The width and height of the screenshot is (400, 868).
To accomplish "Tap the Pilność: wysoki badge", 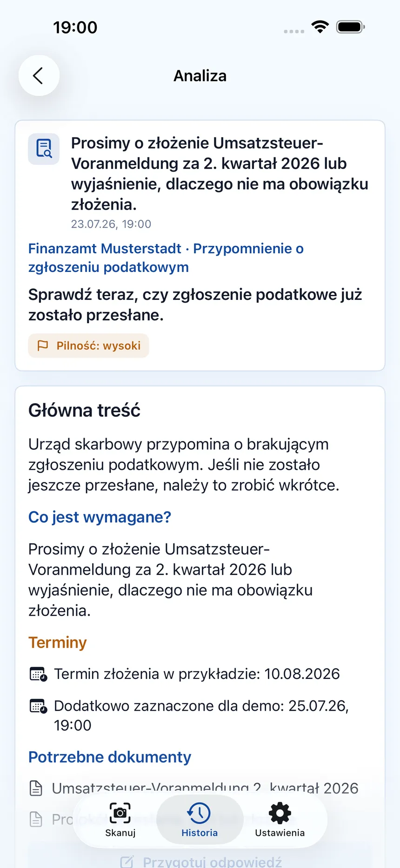I will (88, 346).
